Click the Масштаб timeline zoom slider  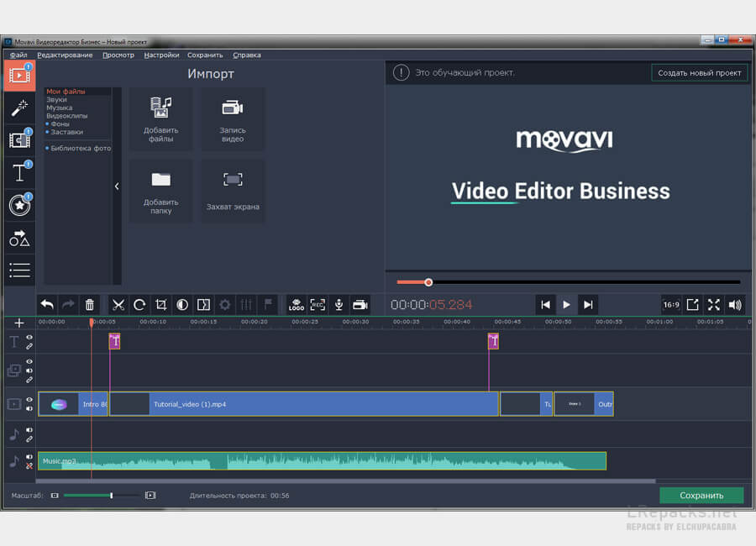102,496
